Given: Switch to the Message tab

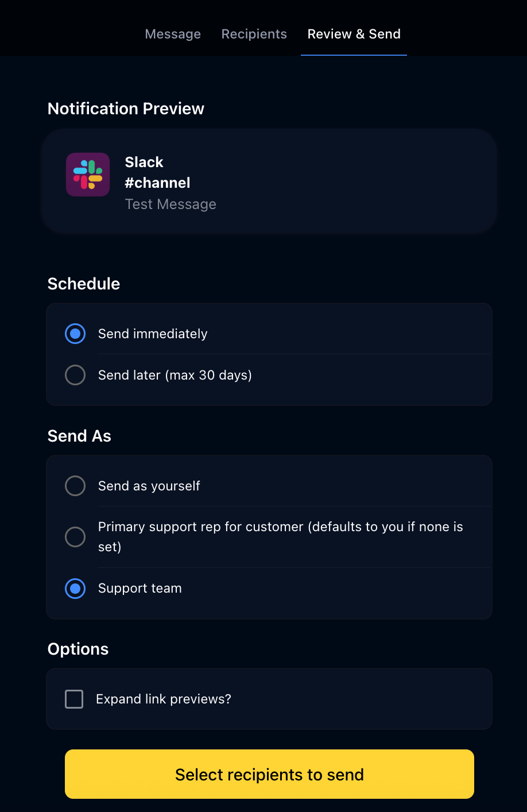Looking at the screenshot, I should 173,34.
